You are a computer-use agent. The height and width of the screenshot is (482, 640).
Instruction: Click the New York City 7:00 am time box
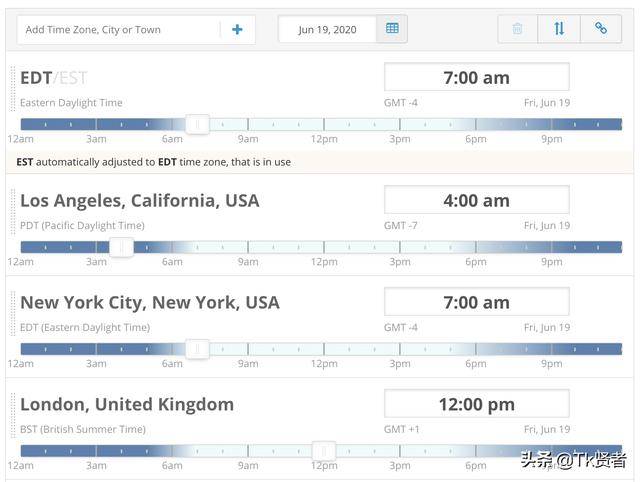coord(476,302)
